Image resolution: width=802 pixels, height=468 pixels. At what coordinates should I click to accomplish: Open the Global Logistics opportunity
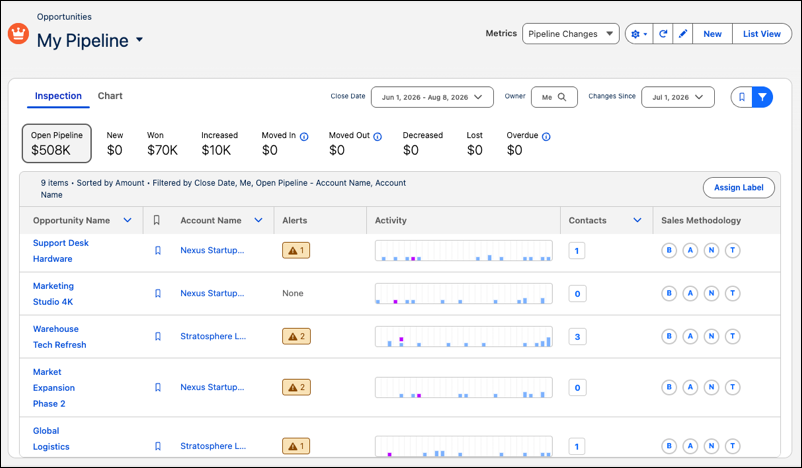point(51,439)
